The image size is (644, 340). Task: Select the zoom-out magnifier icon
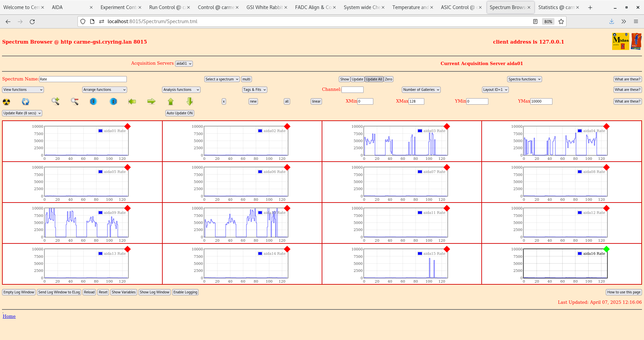(x=74, y=102)
